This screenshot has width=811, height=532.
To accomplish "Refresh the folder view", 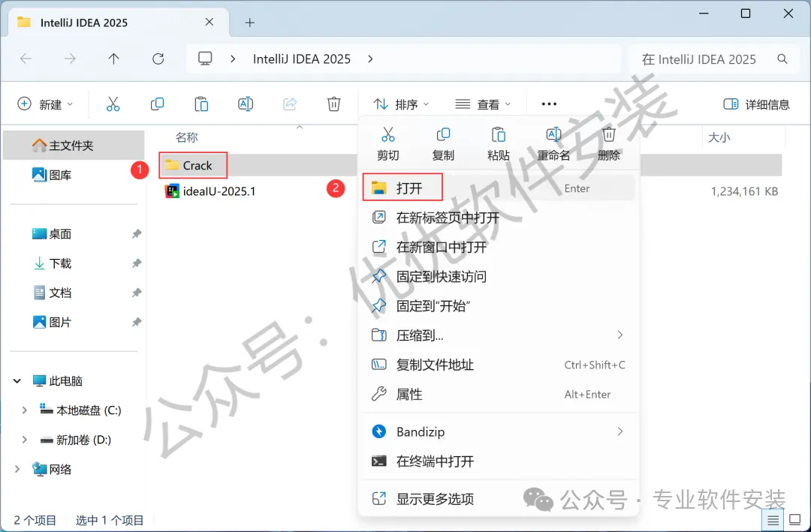I will coord(158,59).
